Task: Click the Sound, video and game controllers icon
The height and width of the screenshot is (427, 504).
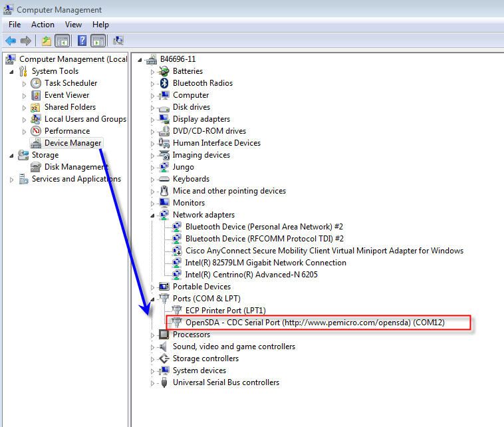Action: tap(164, 347)
